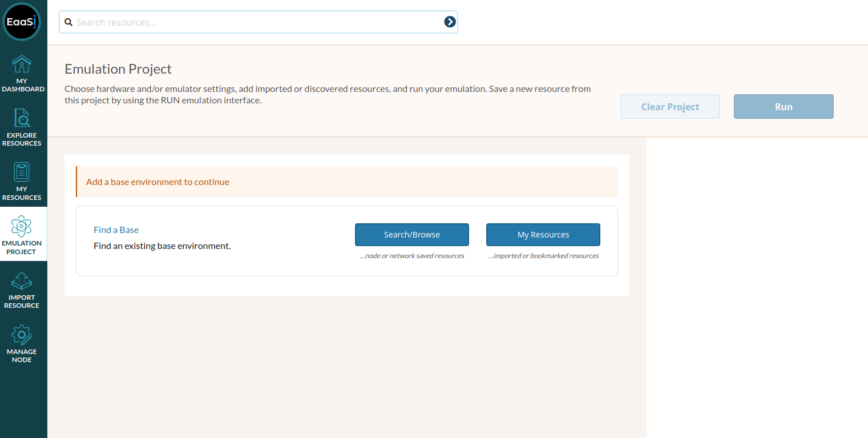Open My Dashboard house icon
This screenshot has height=438, width=868.
pyautogui.click(x=22, y=65)
